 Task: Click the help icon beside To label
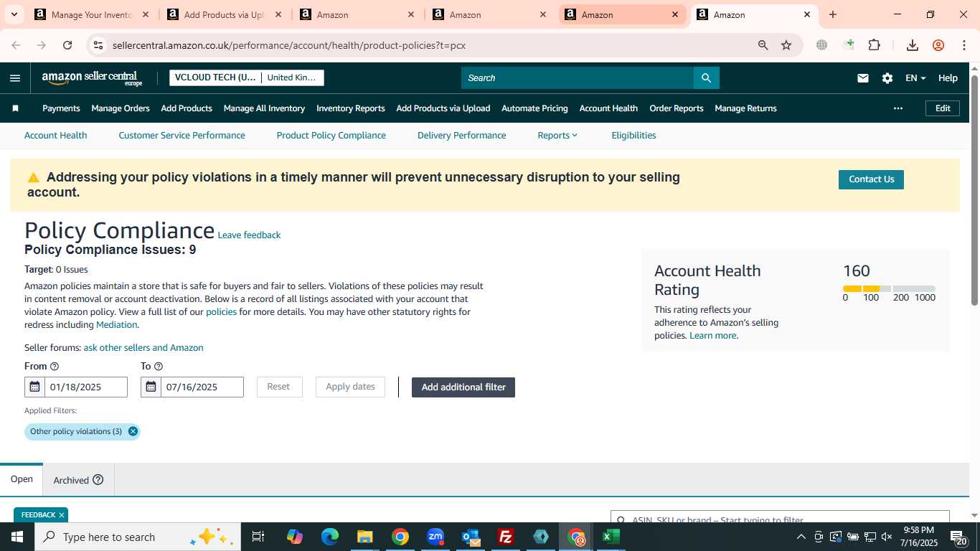point(159,367)
